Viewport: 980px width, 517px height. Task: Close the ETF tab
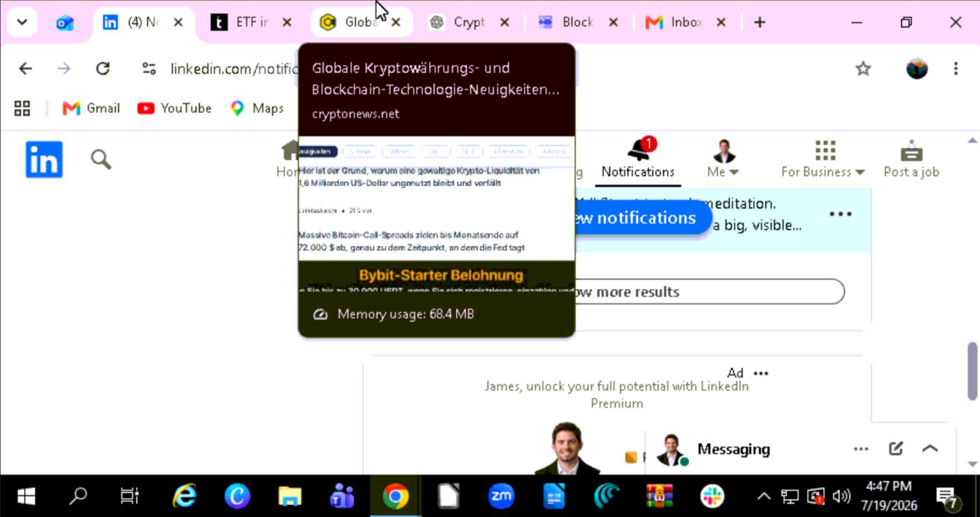point(287,23)
